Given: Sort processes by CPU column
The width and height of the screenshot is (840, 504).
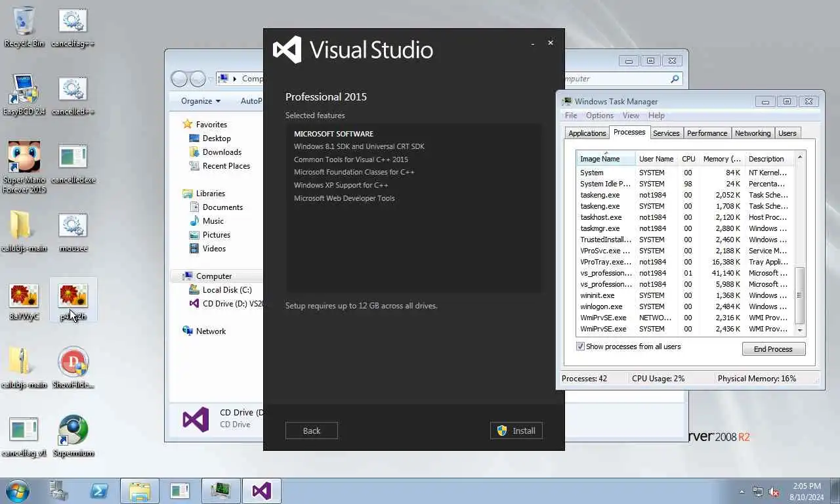Looking at the screenshot, I should pos(688,159).
